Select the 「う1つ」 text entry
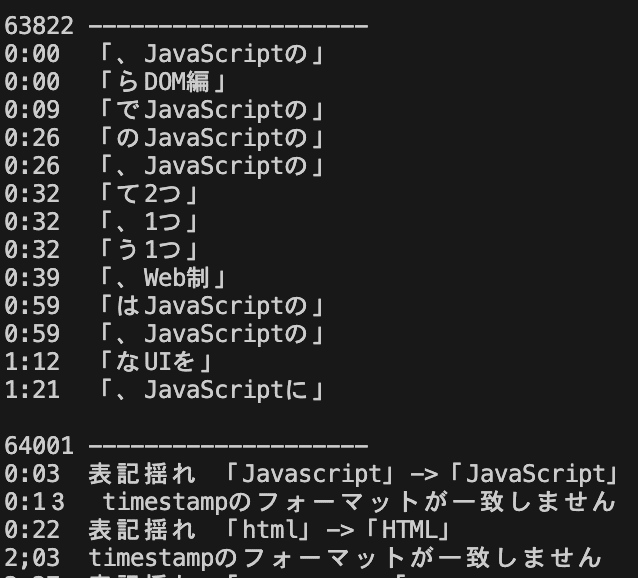 point(149,249)
